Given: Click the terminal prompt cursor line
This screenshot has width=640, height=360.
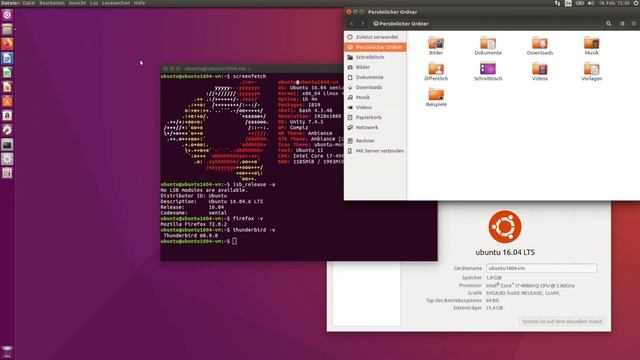Looking at the screenshot, I should pos(199,241).
